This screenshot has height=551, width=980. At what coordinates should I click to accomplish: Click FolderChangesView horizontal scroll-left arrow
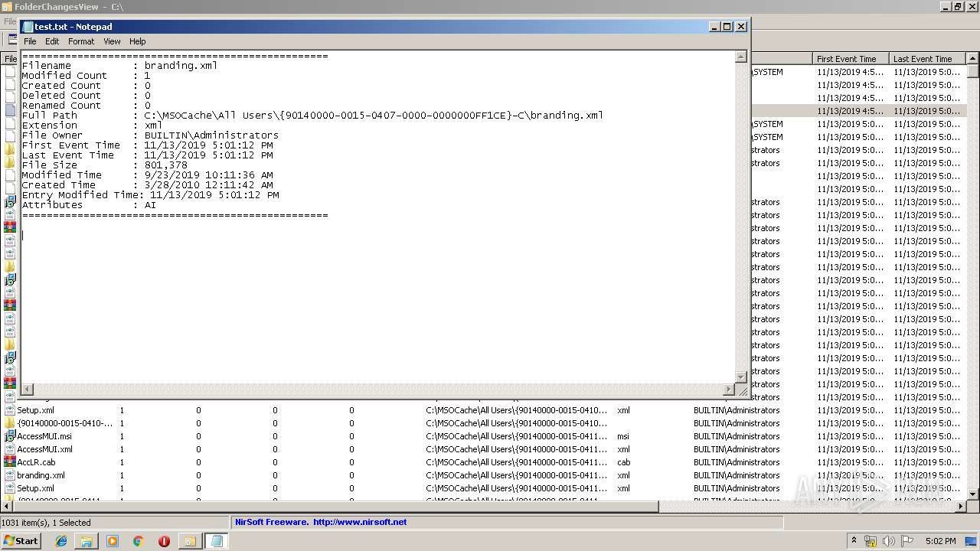(6, 507)
